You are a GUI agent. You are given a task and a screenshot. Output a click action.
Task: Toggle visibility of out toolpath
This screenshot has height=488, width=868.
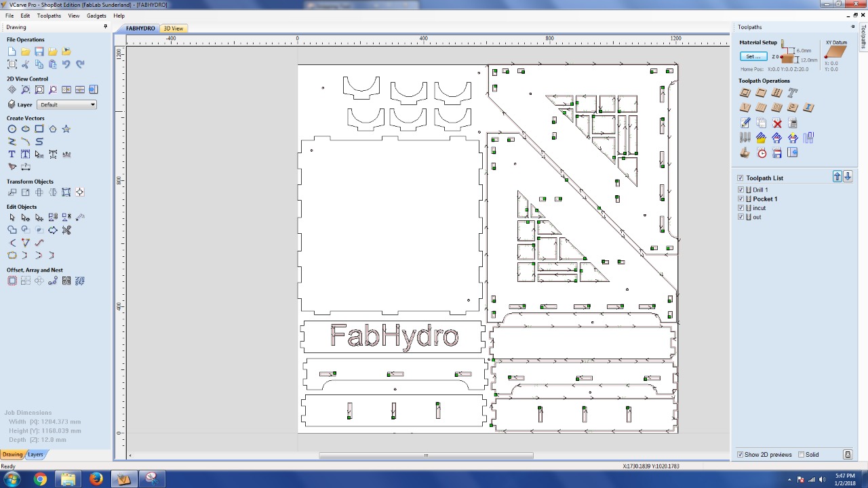pos(741,217)
